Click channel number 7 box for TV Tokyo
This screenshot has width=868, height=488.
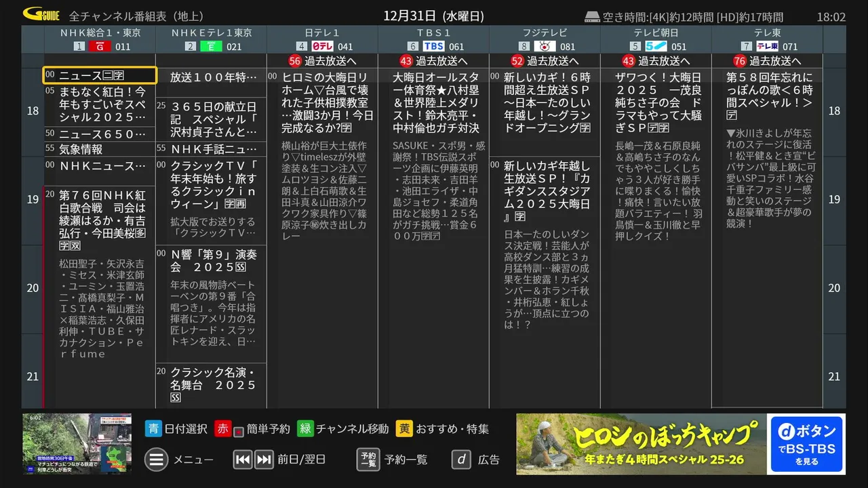(747, 46)
